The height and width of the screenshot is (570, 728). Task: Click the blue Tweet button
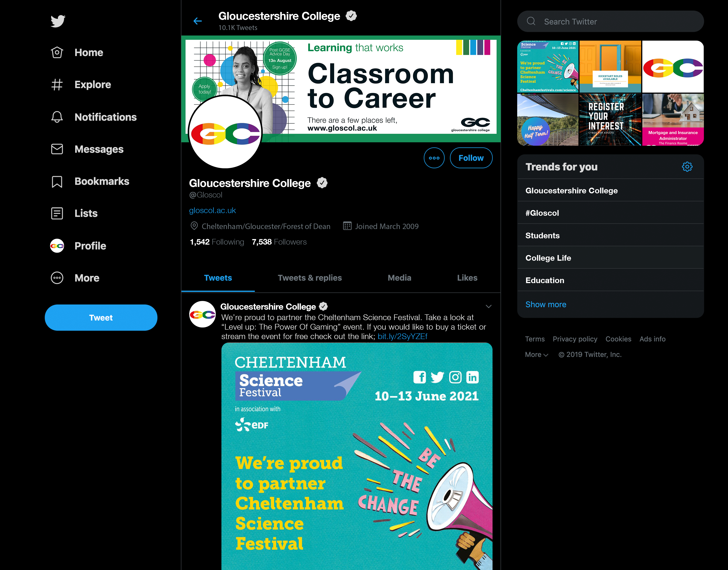pos(101,317)
